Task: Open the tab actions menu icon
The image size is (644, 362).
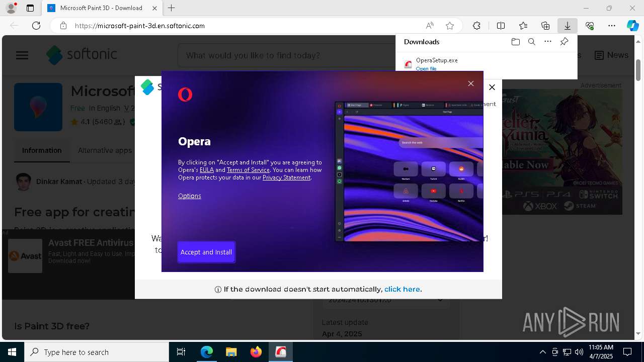Action: (30, 8)
